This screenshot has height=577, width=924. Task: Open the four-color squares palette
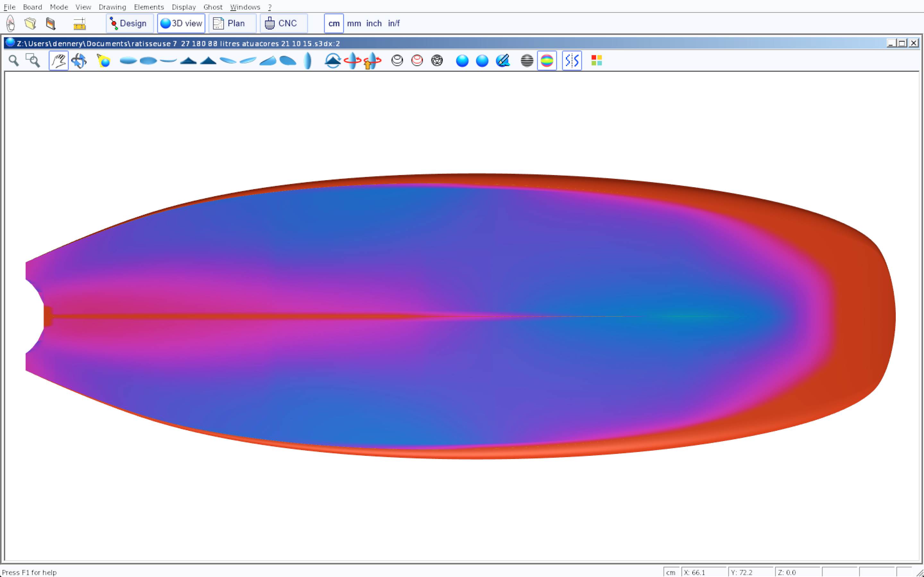tap(596, 61)
